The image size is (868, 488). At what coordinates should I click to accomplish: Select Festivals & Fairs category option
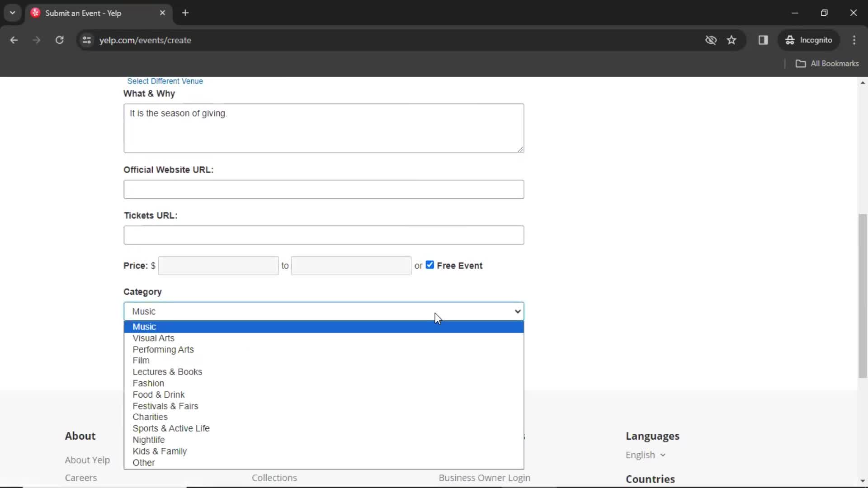(x=165, y=406)
